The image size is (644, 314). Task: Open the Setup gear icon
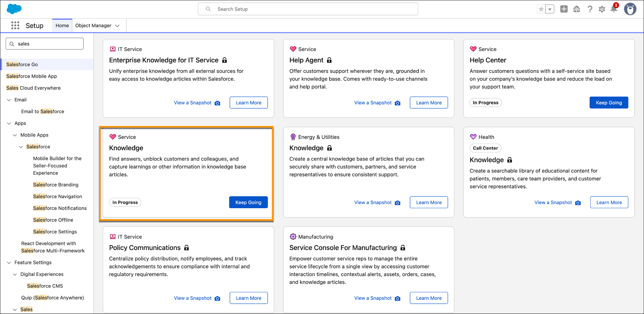602,9
